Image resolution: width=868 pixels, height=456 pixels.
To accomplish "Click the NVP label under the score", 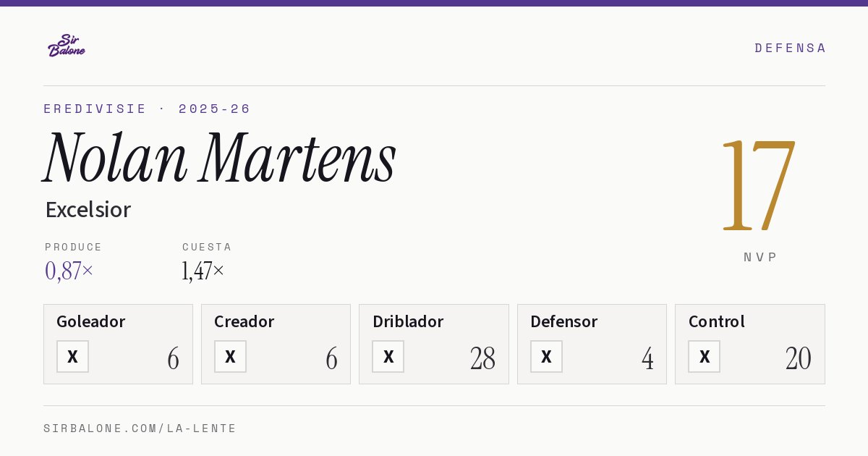I will tap(760, 257).
